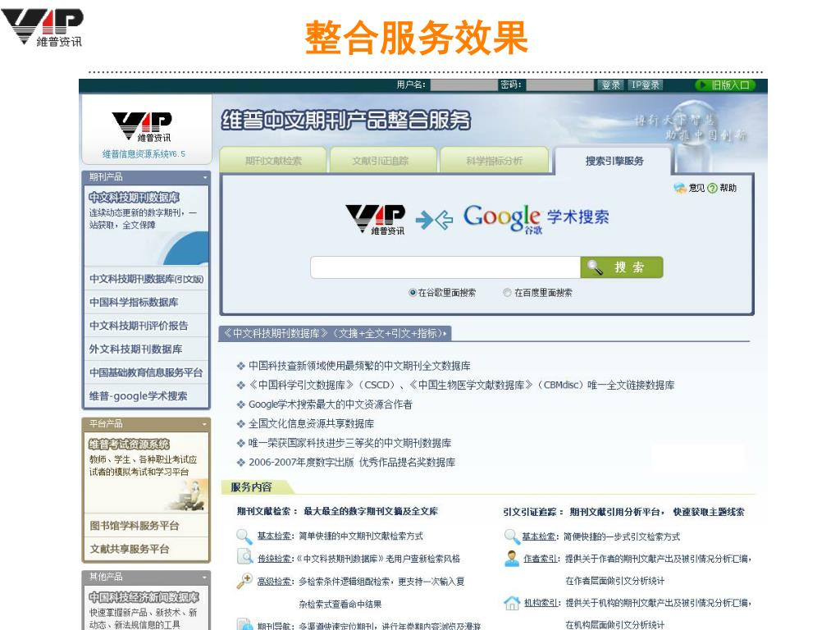The height and width of the screenshot is (630, 840).
Task: Click the text 全国文化信息资源共享数据库
Action: (311, 424)
